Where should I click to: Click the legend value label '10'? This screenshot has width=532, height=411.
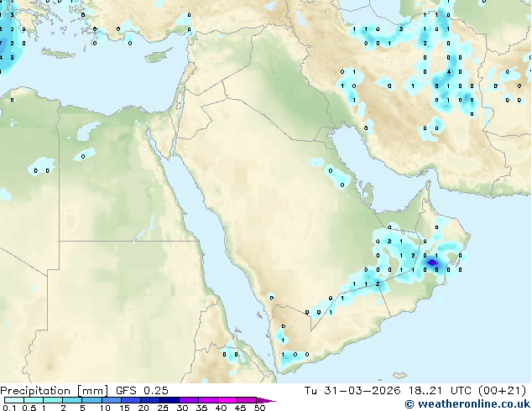coord(105,408)
